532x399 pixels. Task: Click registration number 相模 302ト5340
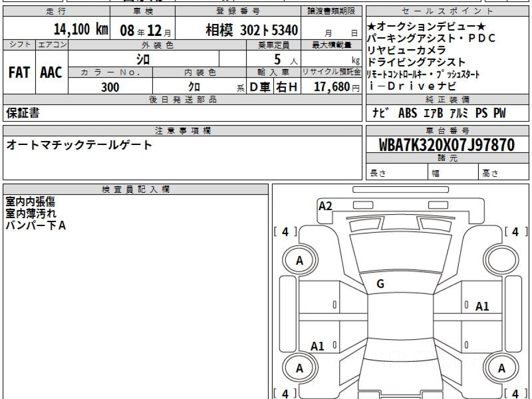click(x=251, y=30)
